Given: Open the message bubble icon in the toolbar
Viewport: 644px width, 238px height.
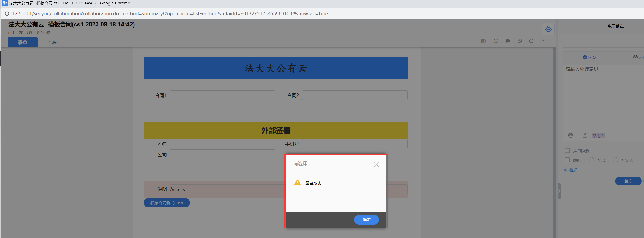Looking at the screenshot, I should 496,41.
